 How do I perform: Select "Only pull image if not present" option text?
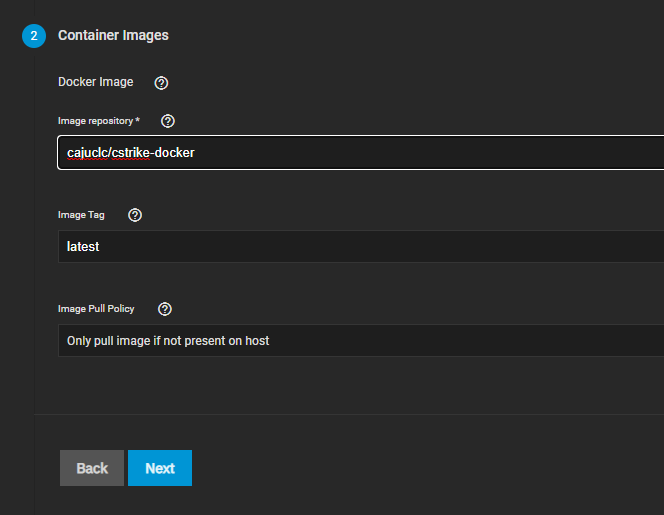click(x=167, y=340)
